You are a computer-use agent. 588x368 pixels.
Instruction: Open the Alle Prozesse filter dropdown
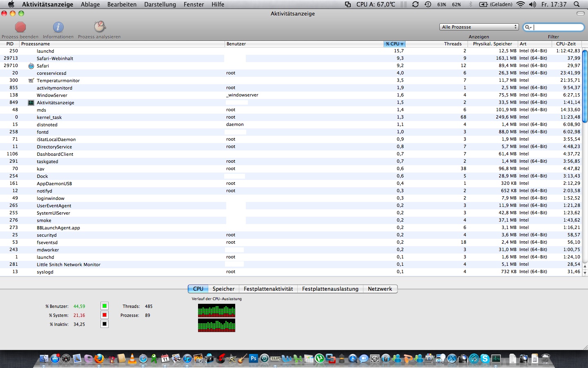479,27
